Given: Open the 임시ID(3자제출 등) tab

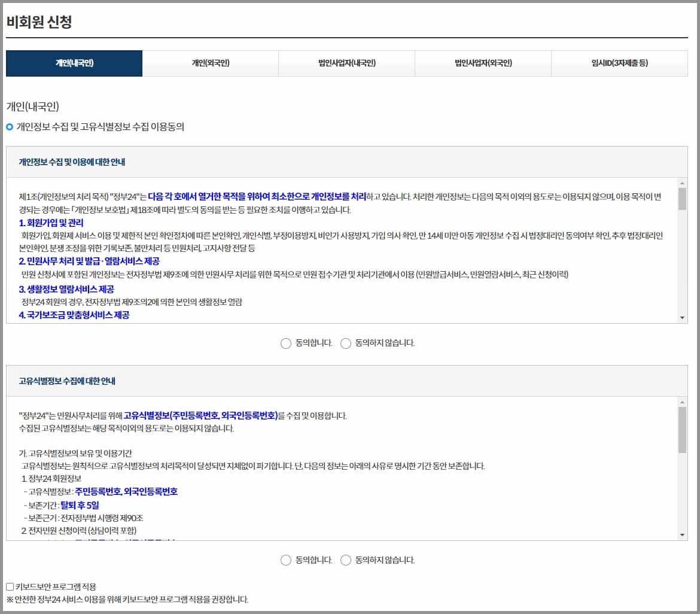Looking at the screenshot, I should [619, 63].
